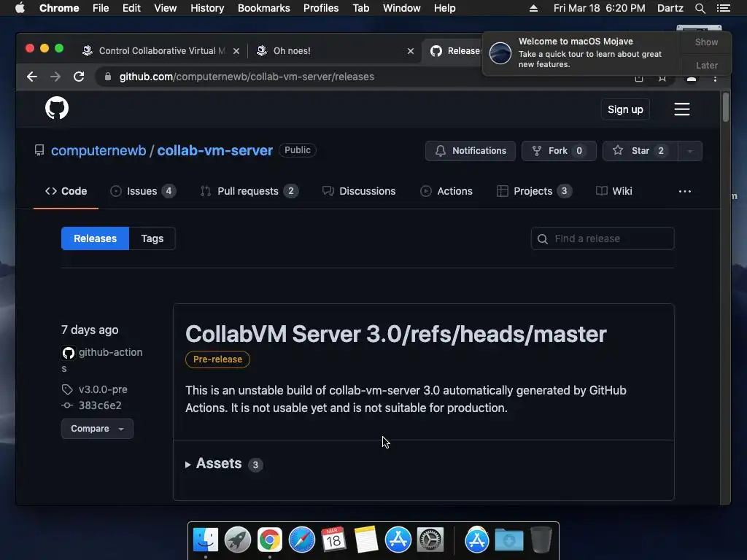747x560 pixels.
Task: Click the v3.0.0-pre tag link
Action: 103,389
